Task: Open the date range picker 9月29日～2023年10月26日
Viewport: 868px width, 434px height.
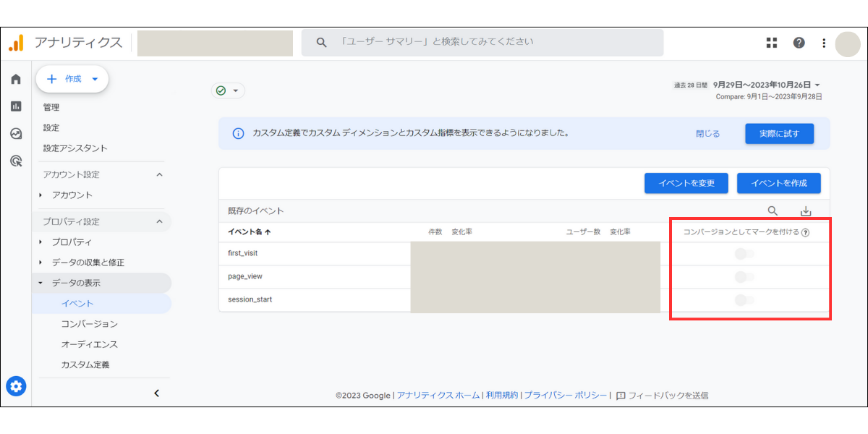Action: [766, 85]
